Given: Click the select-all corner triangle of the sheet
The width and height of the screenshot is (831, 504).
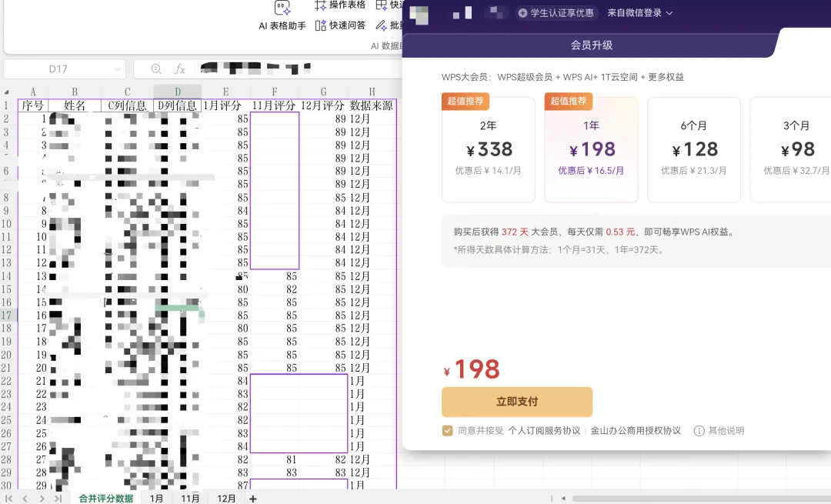Looking at the screenshot, I should click(x=7, y=92).
